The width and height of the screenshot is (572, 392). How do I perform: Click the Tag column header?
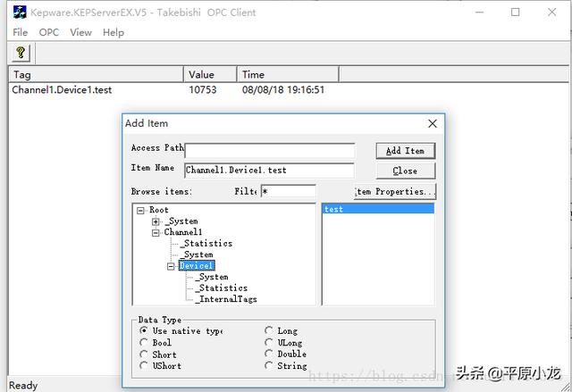(96, 75)
